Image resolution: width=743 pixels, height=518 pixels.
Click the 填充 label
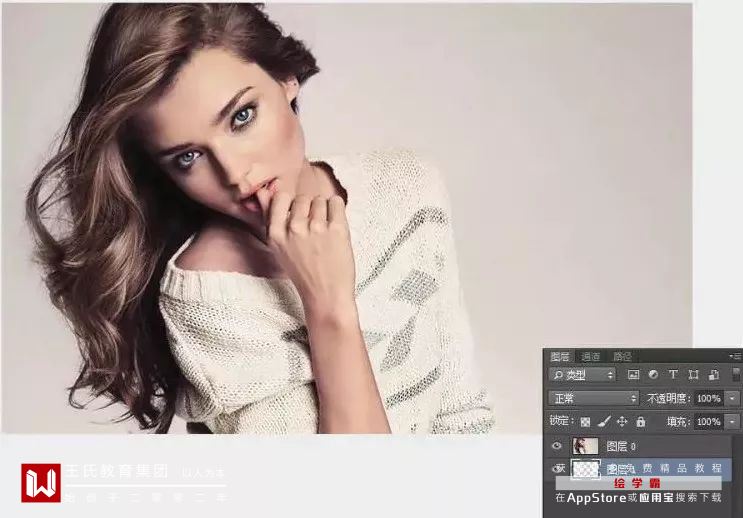pyautogui.click(x=679, y=421)
